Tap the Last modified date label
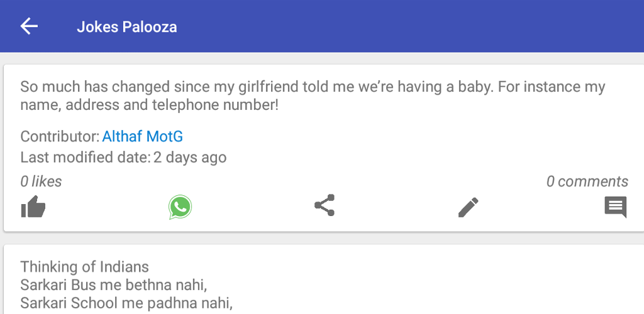Screen dimensions: 644x314 [86, 158]
